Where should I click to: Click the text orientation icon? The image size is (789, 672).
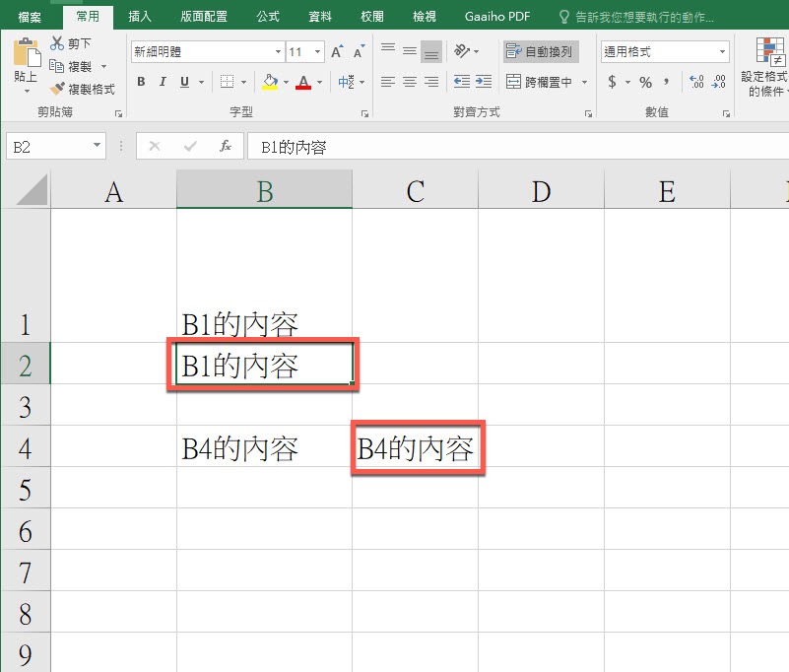[x=461, y=51]
